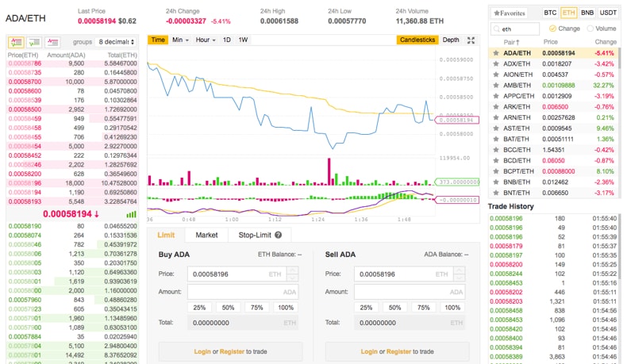The width and height of the screenshot is (627, 364).
Task: Select the USDT market tab
Action: coord(608,13)
